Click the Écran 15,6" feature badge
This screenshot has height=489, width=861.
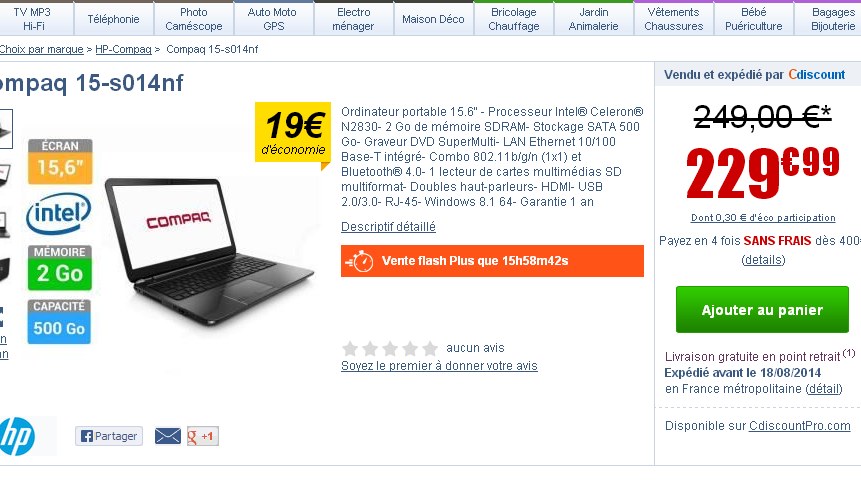coord(60,161)
